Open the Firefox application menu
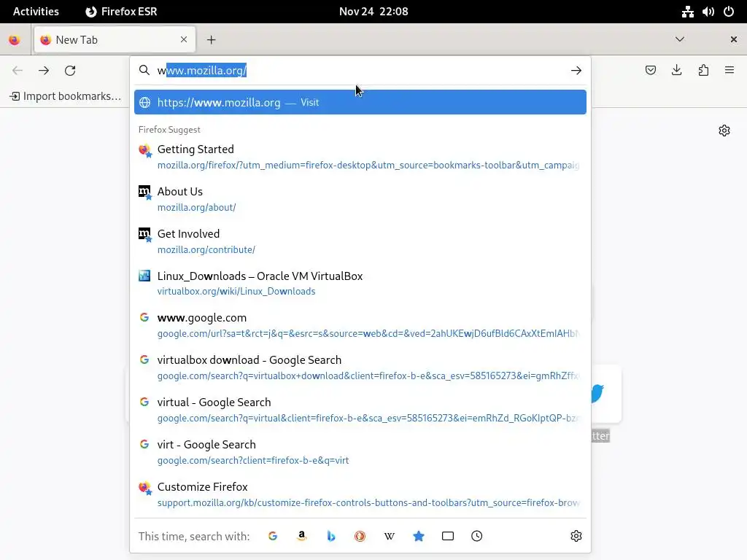Viewport: 747px width, 560px height. pyautogui.click(x=729, y=71)
